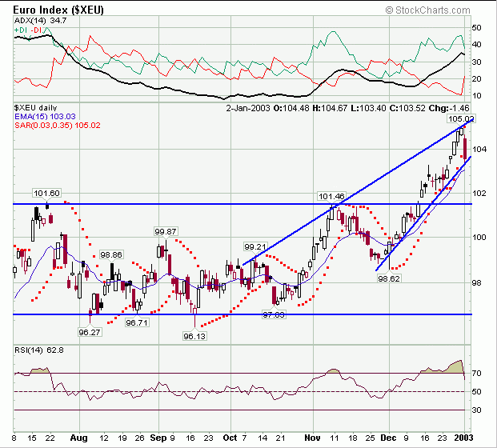Click the 98.86 price label

(111, 254)
